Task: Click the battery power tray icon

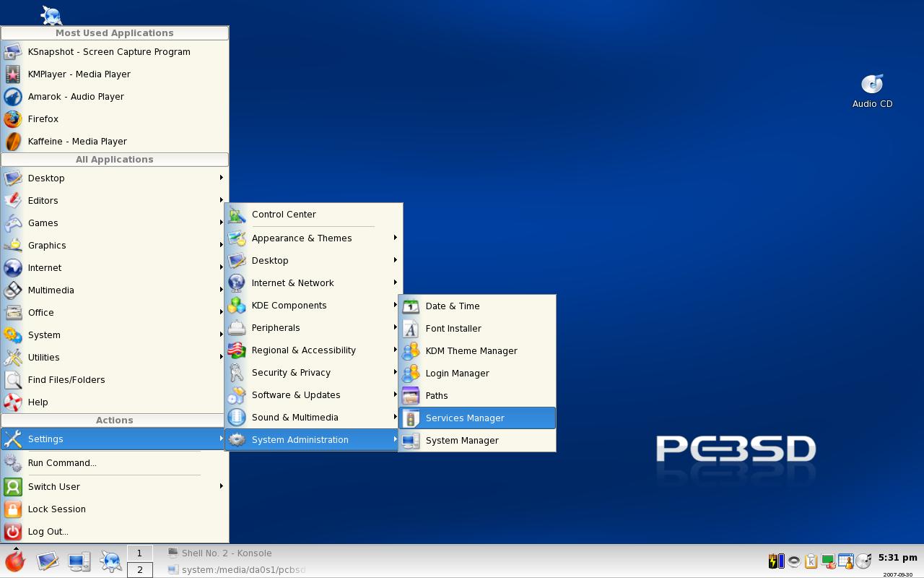Action: pyautogui.click(x=776, y=561)
